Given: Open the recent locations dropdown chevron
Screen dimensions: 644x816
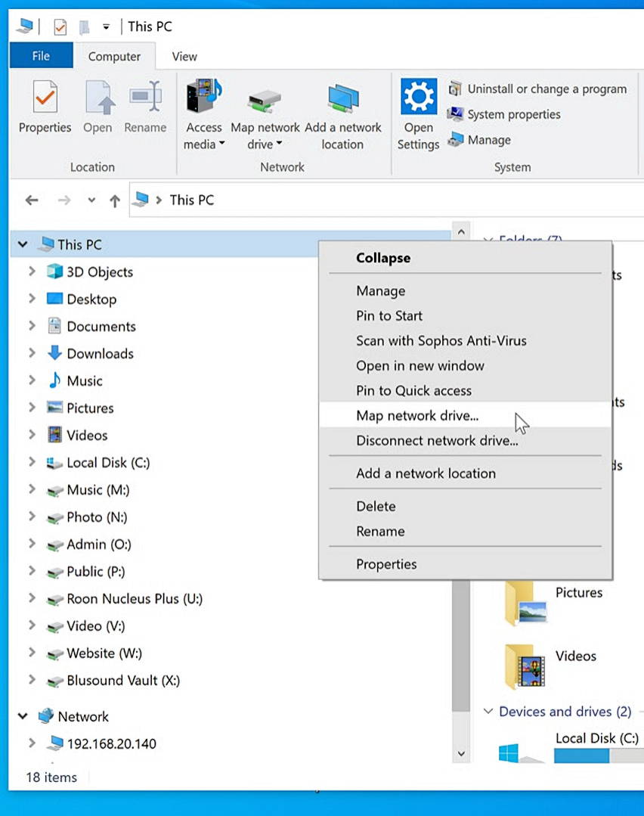Looking at the screenshot, I should 91,200.
